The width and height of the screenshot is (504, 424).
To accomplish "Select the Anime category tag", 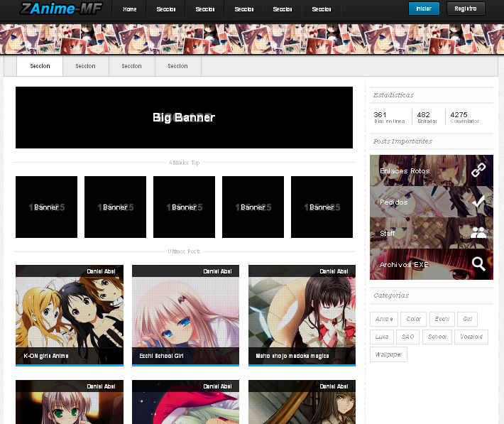I will click(x=384, y=320).
